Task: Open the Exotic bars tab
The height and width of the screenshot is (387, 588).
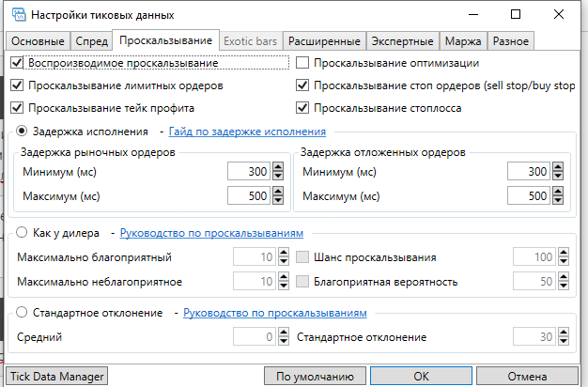Action: 250,41
